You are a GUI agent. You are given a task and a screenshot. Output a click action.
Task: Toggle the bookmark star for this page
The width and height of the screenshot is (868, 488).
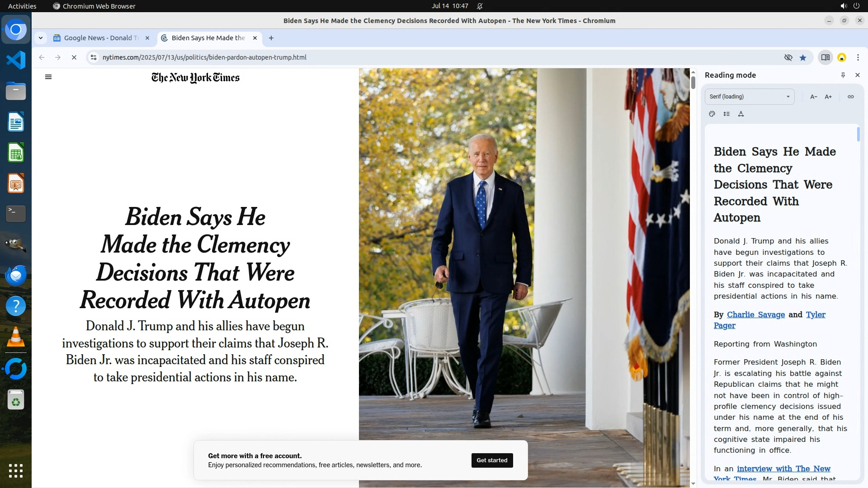click(803, 57)
